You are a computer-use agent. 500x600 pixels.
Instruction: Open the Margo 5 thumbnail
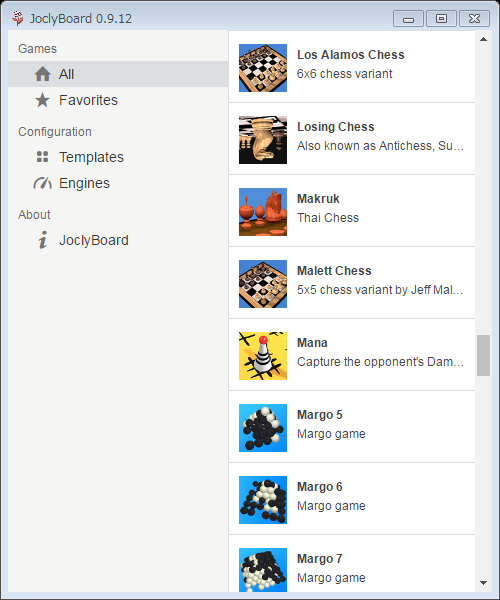tap(263, 428)
